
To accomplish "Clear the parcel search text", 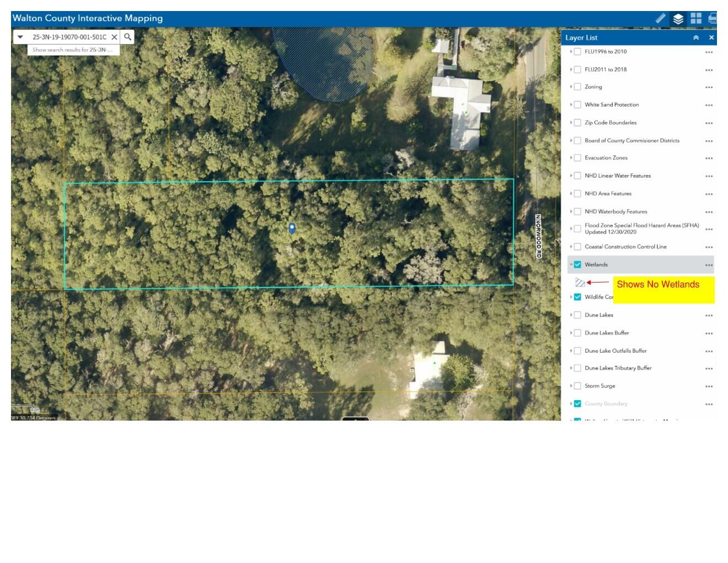I will 114,37.
